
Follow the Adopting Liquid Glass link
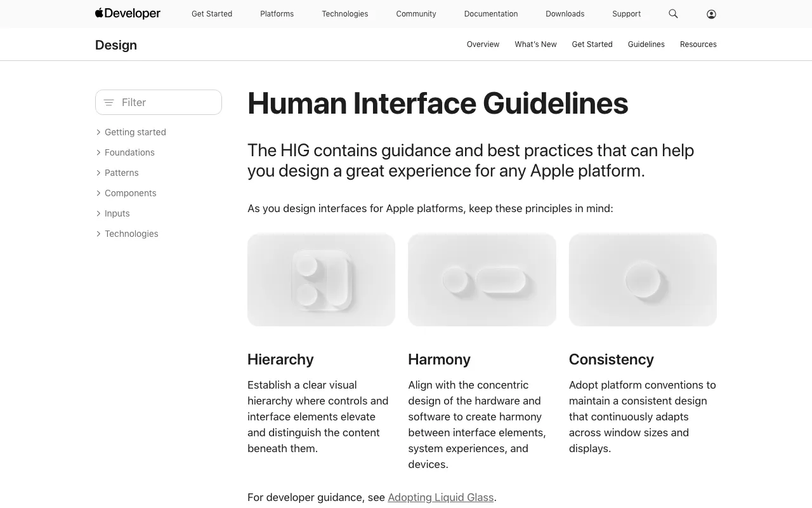coord(441,497)
